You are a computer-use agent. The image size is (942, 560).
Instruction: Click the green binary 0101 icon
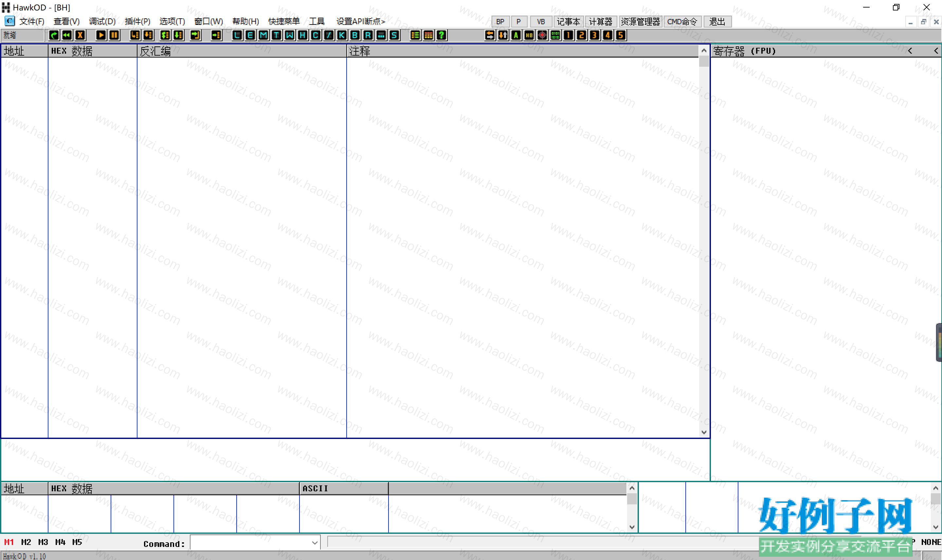pos(555,35)
